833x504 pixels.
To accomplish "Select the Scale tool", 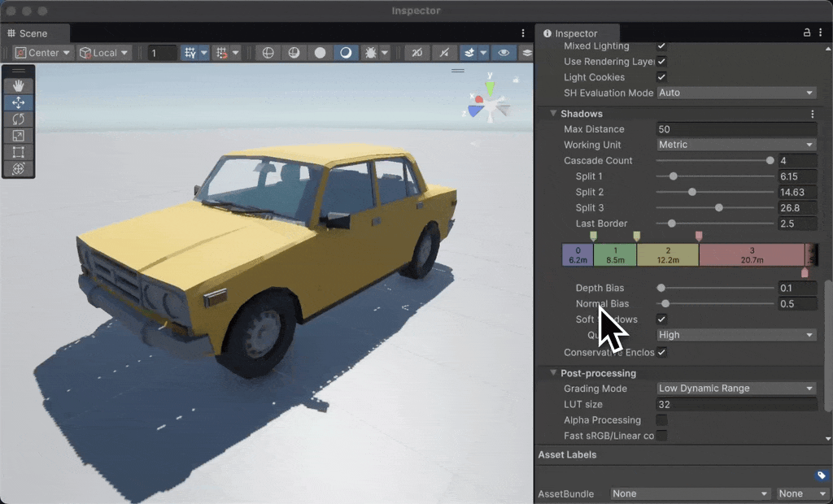I will [17, 135].
